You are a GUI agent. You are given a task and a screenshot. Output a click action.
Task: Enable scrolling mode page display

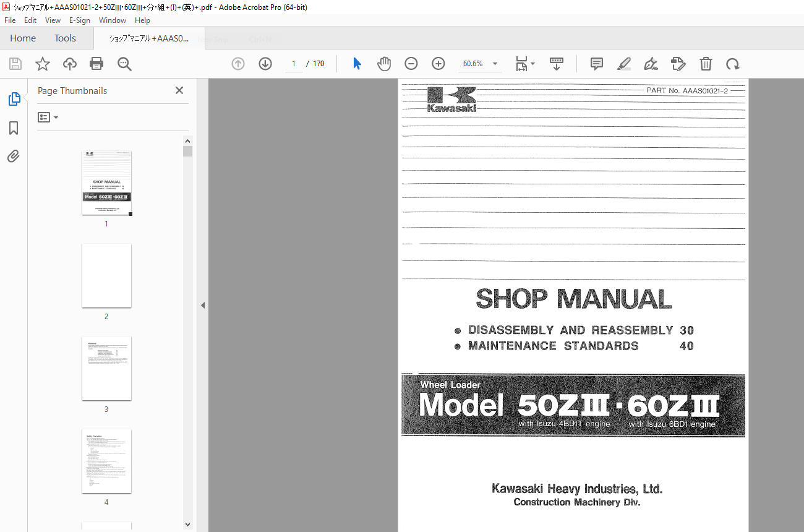557,64
